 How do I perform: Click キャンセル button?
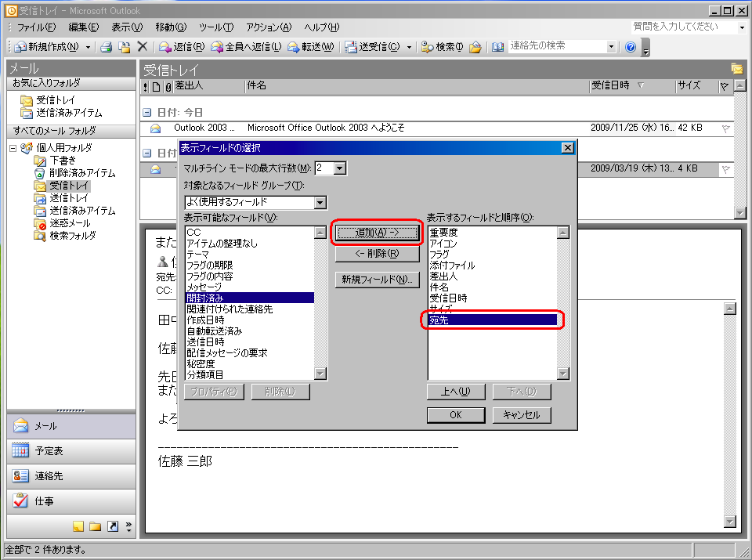(522, 415)
